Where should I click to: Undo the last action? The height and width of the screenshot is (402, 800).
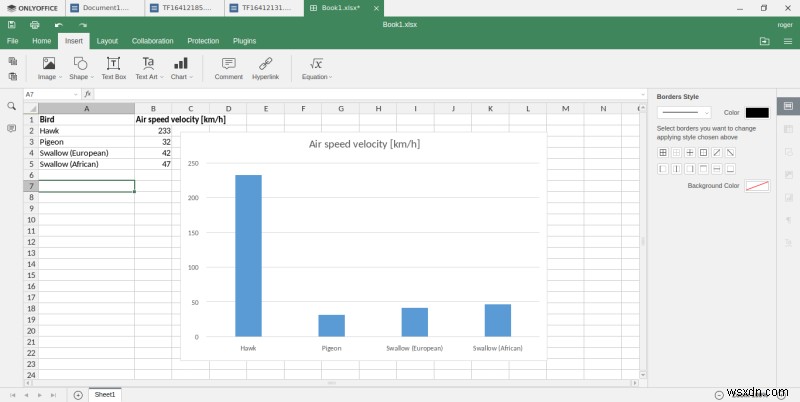[x=58, y=24]
